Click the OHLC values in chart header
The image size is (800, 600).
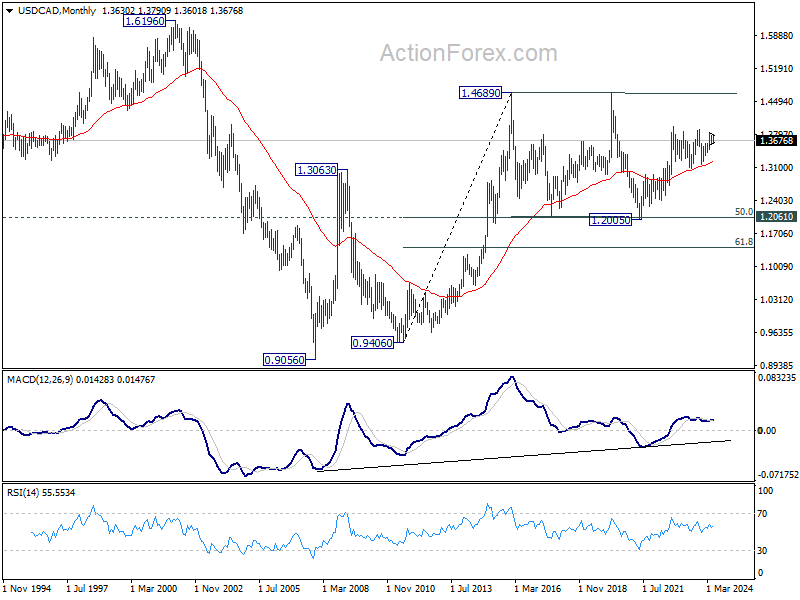[172, 11]
